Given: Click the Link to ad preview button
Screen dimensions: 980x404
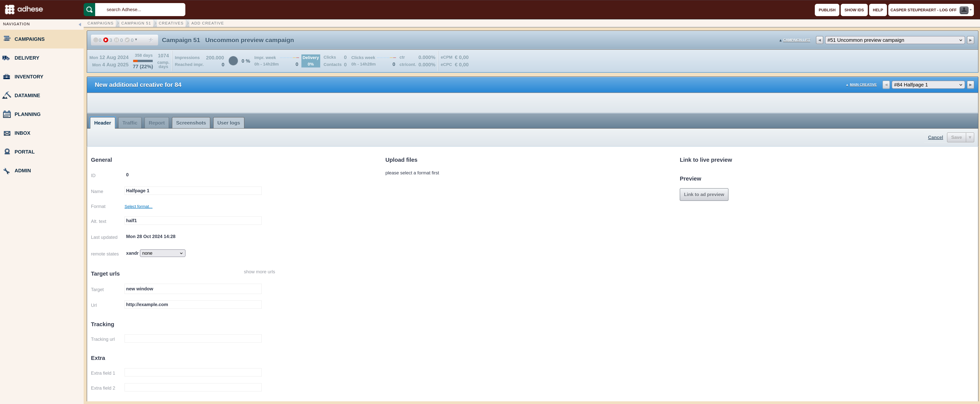Looking at the screenshot, I should coord(704,195).
